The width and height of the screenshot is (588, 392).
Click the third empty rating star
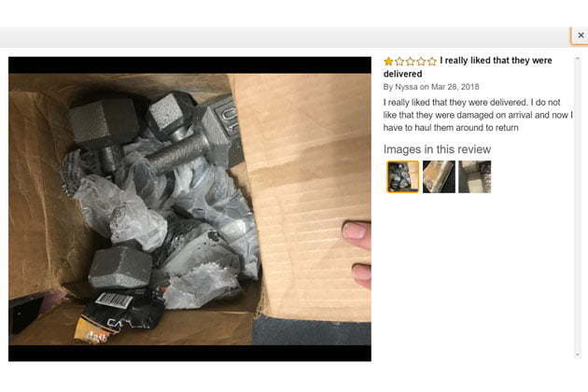(411, 62)
